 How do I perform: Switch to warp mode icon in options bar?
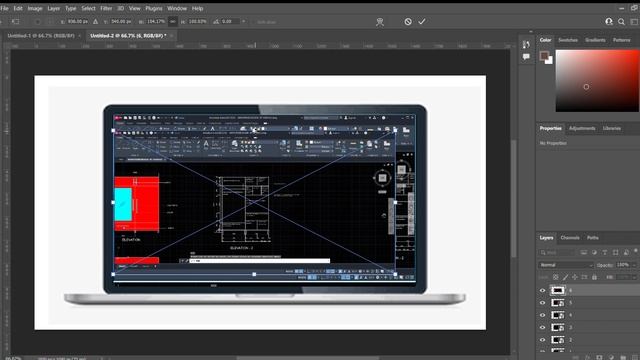point(380,22)
